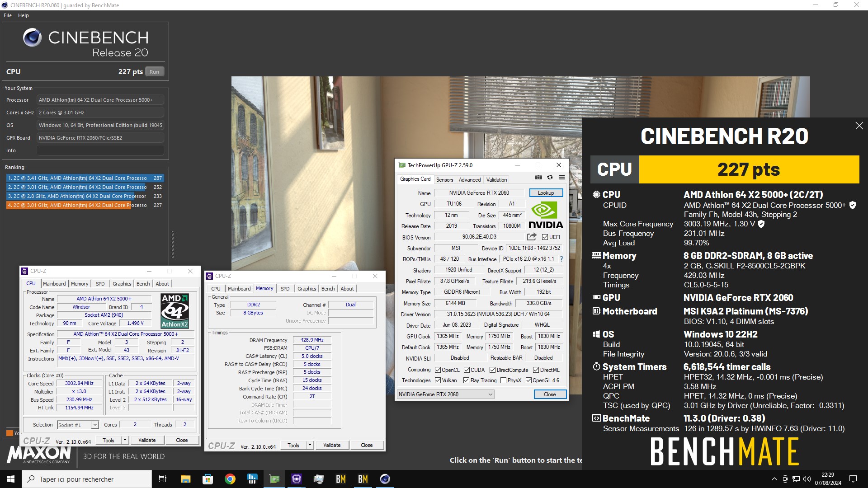Click the AMD Athlon 64 X2 logo in CPU-Z
868x488 pixels.
(x=175, y=311)
